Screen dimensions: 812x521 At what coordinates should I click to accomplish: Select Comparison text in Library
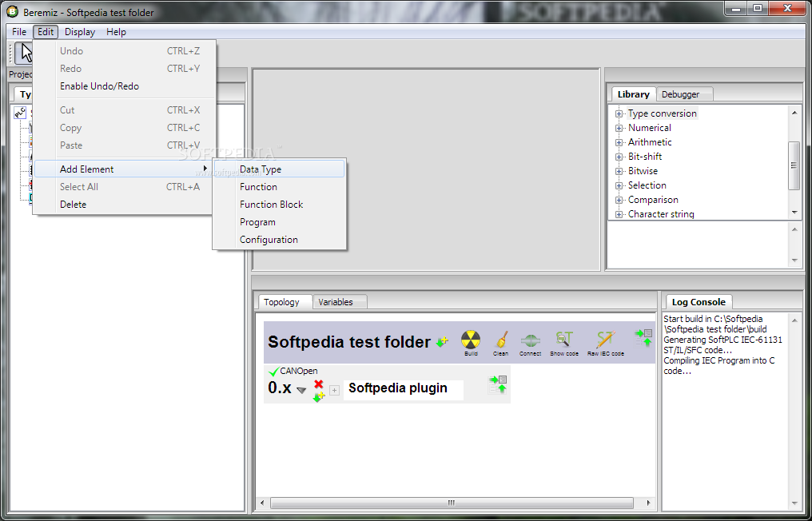pyautogui.click(x=653, y=200)
